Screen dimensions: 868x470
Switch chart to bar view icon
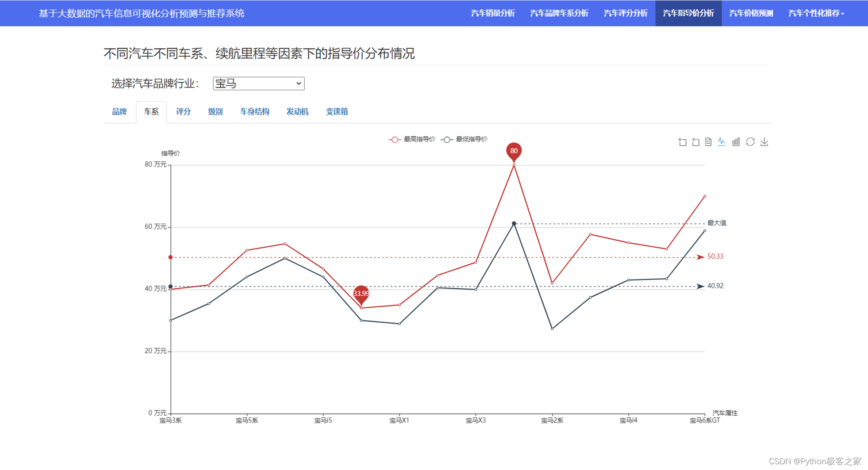point(736,142)
